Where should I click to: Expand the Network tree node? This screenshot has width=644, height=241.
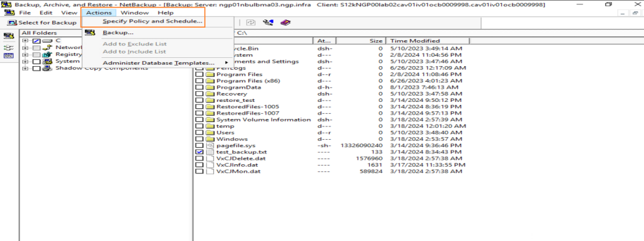[x=25, y=48]
